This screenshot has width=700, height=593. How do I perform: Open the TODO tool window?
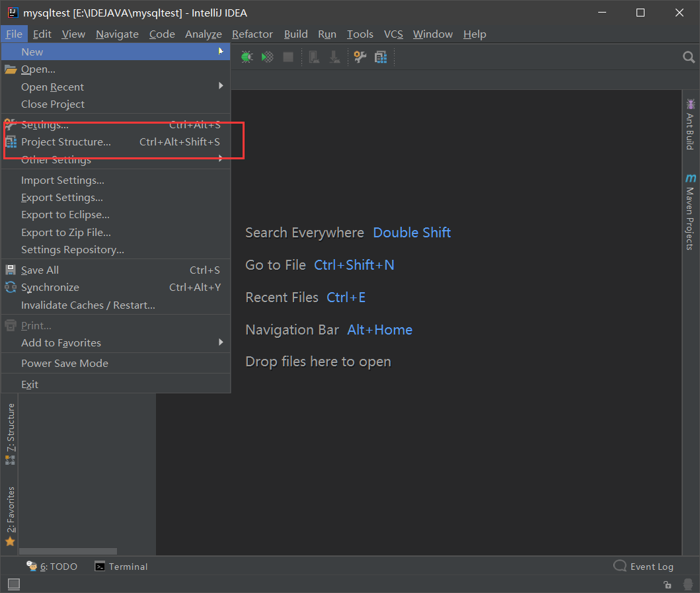pyautogui.click(x=52, y=566)
